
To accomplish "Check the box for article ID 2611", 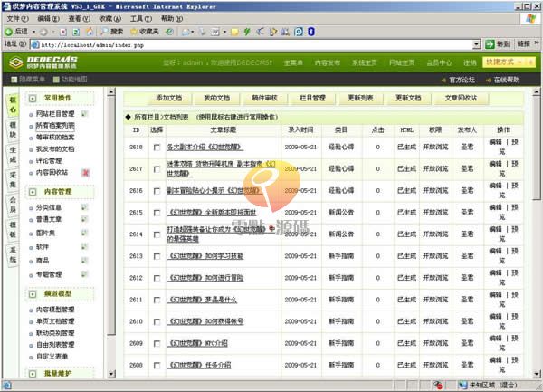I will [x=157, y=301].
